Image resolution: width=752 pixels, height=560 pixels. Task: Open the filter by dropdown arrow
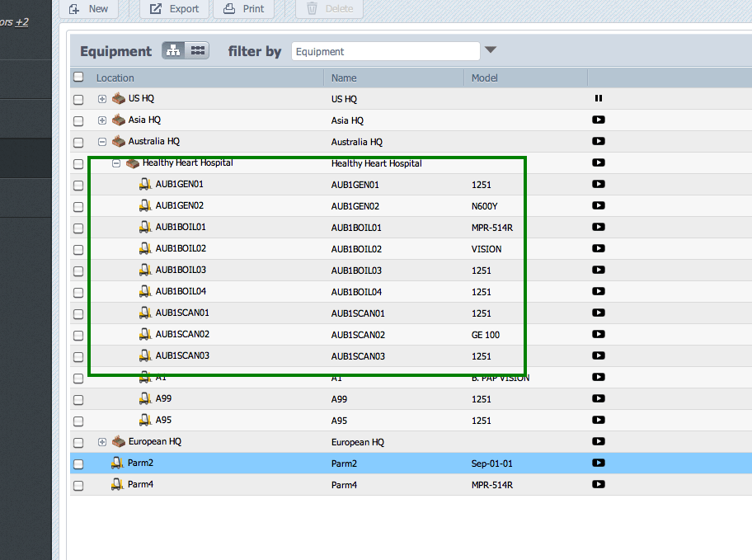[x=491, y=50]
